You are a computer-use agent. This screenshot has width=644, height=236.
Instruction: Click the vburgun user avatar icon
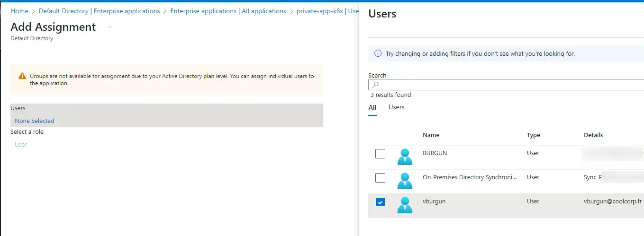[405, 204]
